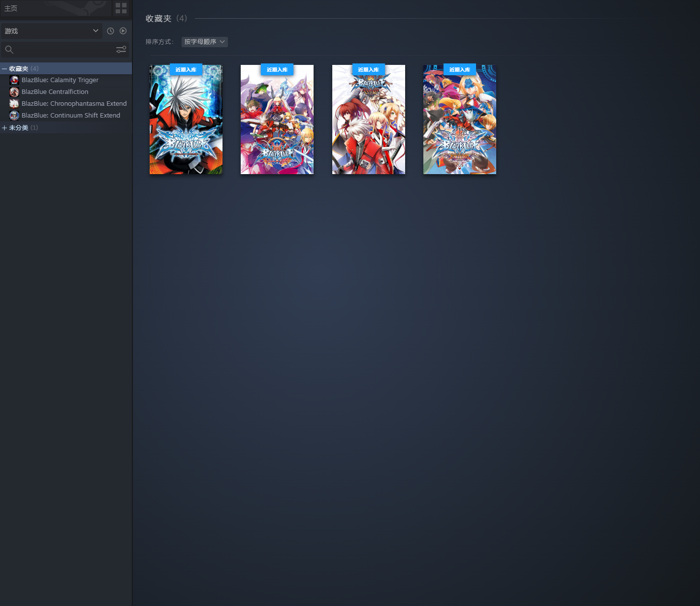Click the 收藏夹 (4) collection heading
The height and width of the screenshot is (606, 700).
166,18
